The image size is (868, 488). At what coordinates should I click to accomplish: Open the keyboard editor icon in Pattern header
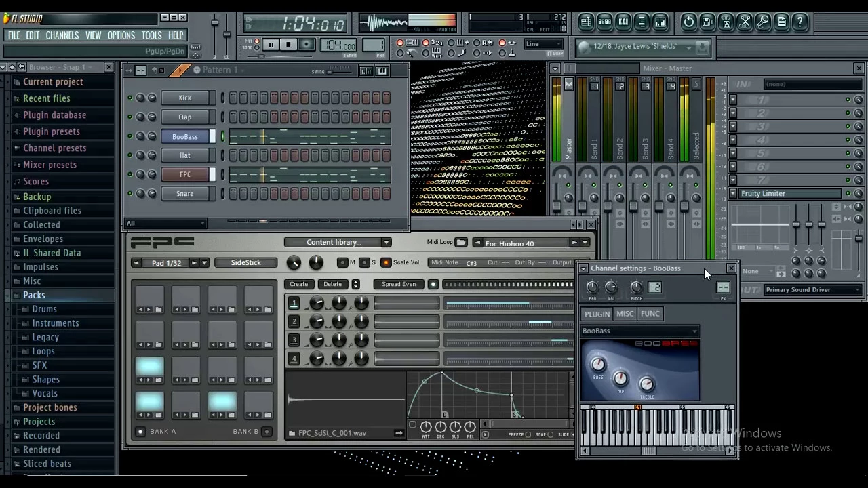[x=382, y=71]
